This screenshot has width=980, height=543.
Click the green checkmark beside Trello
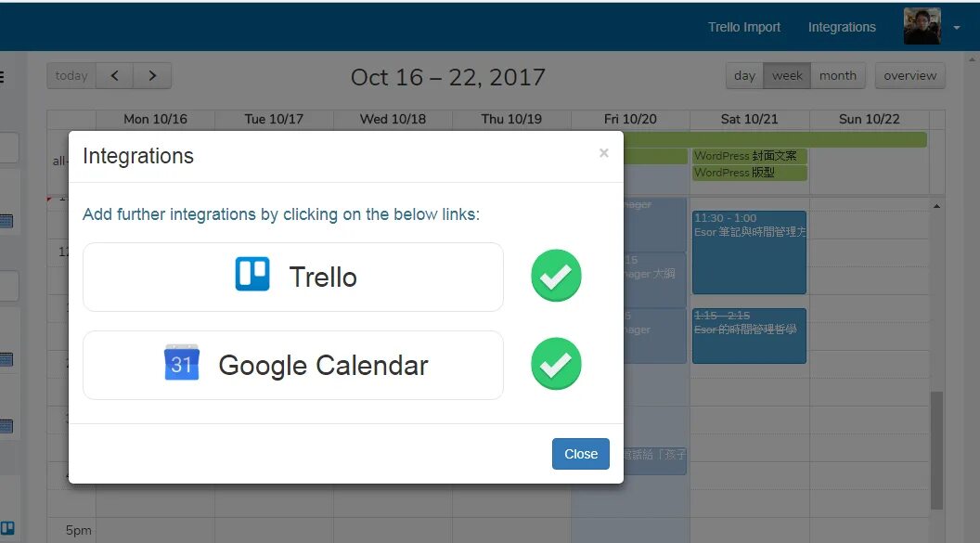tap(556, 276)
